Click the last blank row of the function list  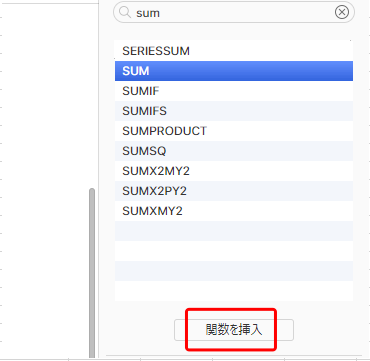[x=234, y=291]
